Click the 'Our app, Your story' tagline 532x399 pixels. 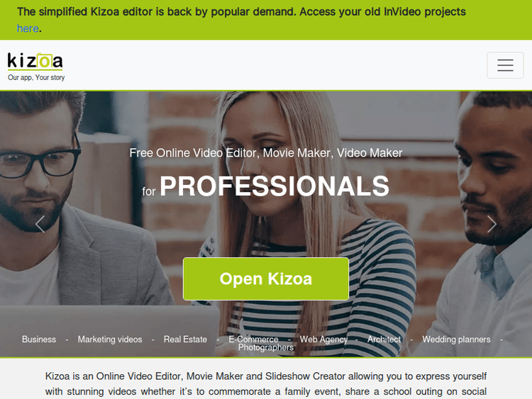tap(36, 78)
